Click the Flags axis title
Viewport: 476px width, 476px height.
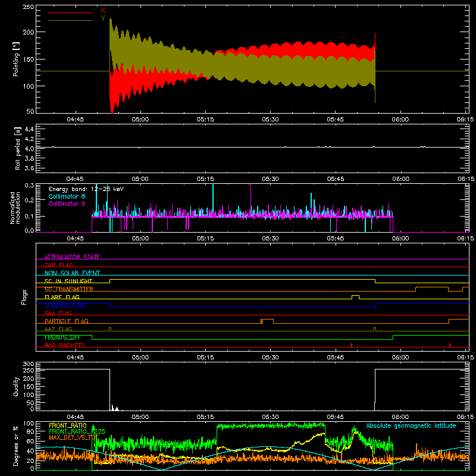point(24,297)
